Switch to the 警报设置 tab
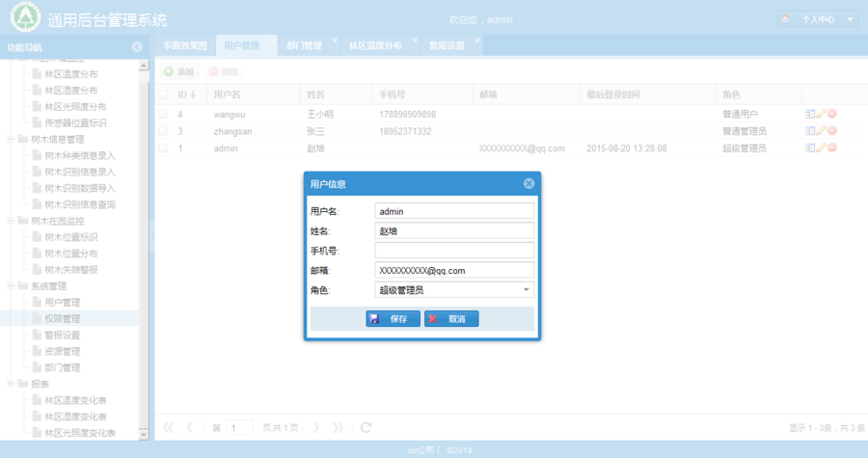The height and width of the screenshot is (458, 868). click(x=447, y=46)
